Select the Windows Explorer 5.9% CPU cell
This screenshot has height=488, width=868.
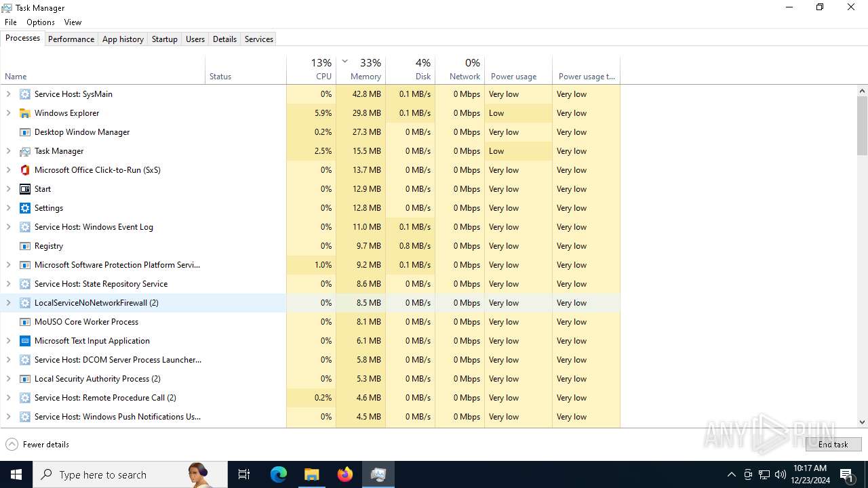pos(311,113)
